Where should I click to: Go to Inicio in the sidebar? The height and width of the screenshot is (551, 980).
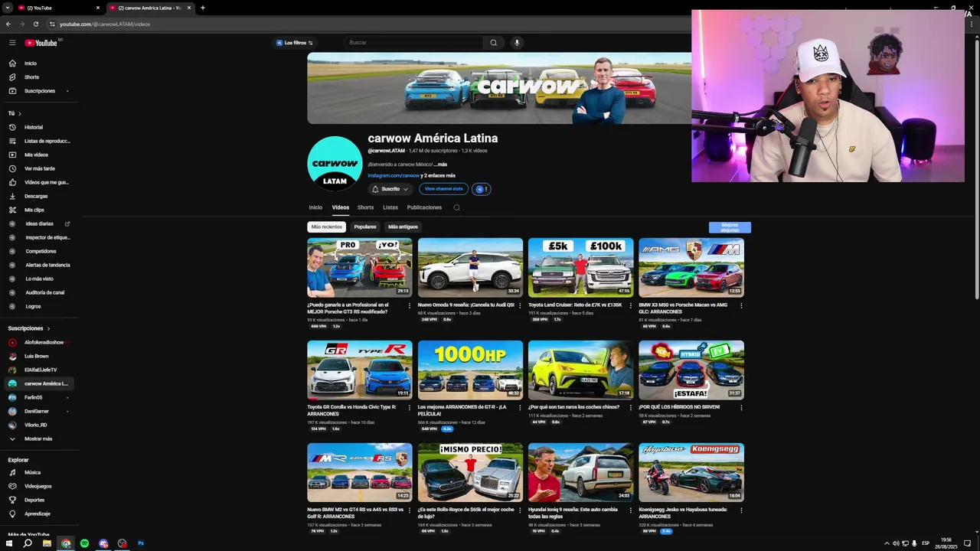click(31, 64)
